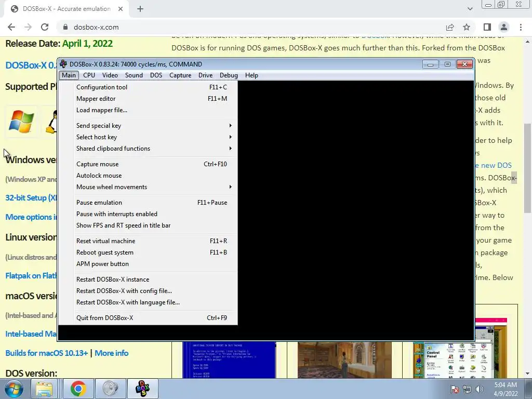The width and height of the screenshot is (532, 399).
Task: Open Mapper editor menu entry
Action: click(148, 99)
